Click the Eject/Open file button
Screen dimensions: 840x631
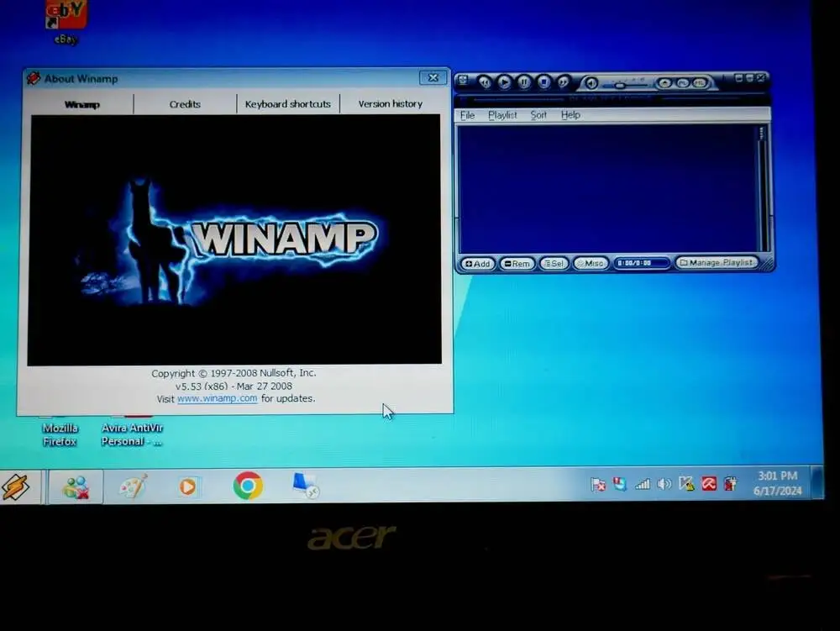[x=664, y=83]
